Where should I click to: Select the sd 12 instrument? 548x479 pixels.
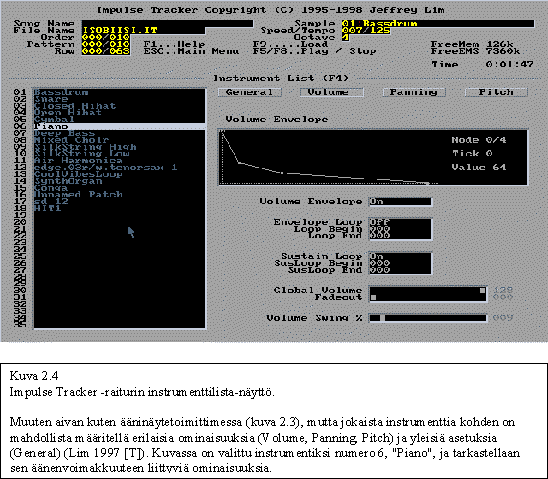coord(119,201)
